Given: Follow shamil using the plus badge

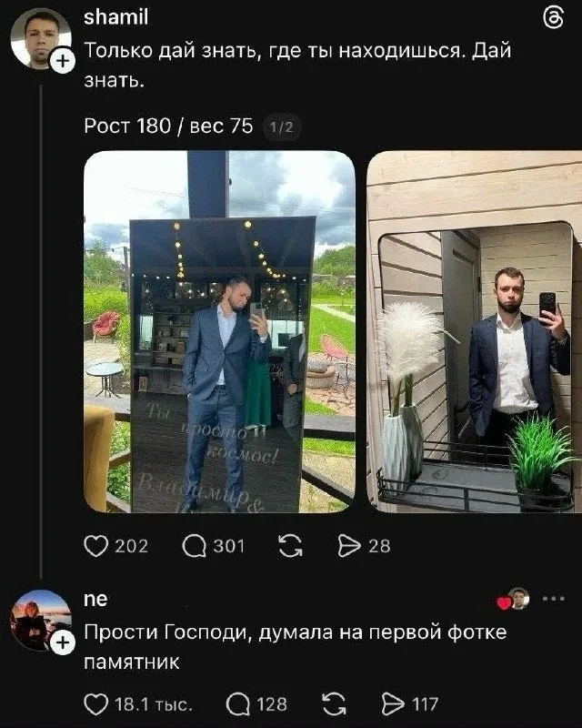Looking at the screenshot, I should 62,62.
